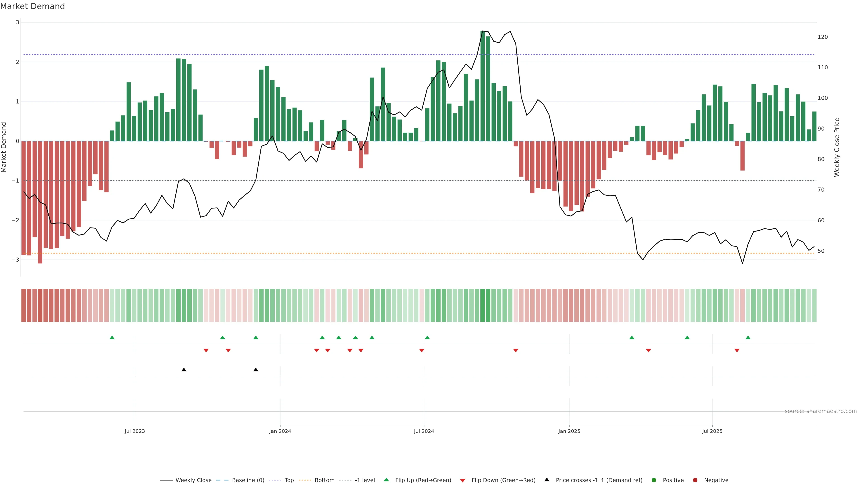Click red Flip Down triangle icon in legend
868x488 pixels.
tap(463, 480)
